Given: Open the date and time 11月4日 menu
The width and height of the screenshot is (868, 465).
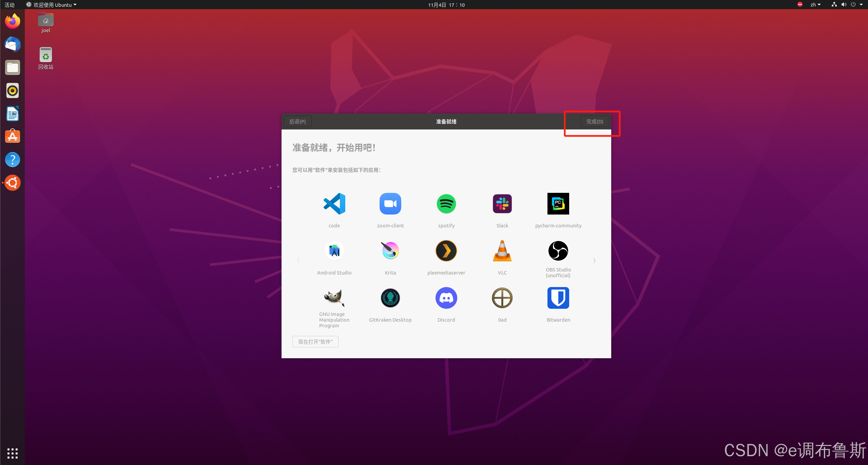Looking at the screenshot, I should point(446,5).
